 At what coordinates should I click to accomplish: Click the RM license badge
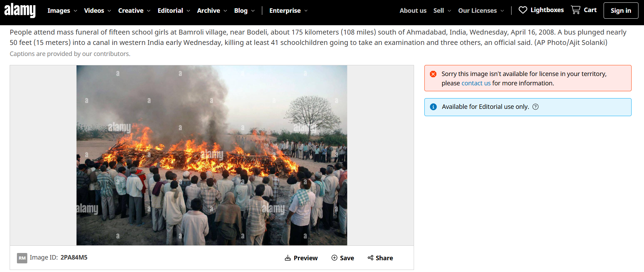22,258
